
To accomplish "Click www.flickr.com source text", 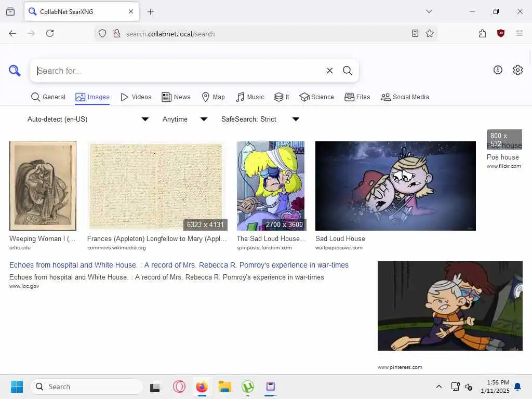I will click(504, 166).
